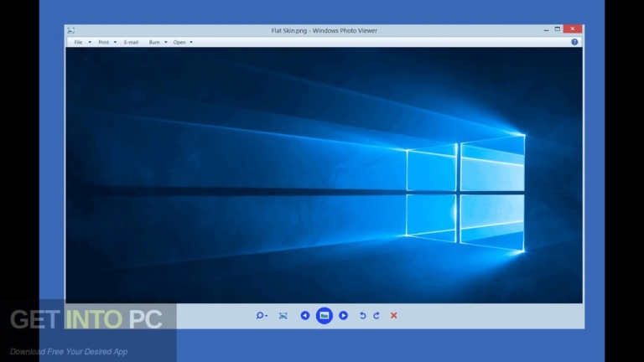Image resolution: width=644 pixels, height=362 pixels.
Task: Open the File menu
Action: pyautogui.click(x=78, y=42)
